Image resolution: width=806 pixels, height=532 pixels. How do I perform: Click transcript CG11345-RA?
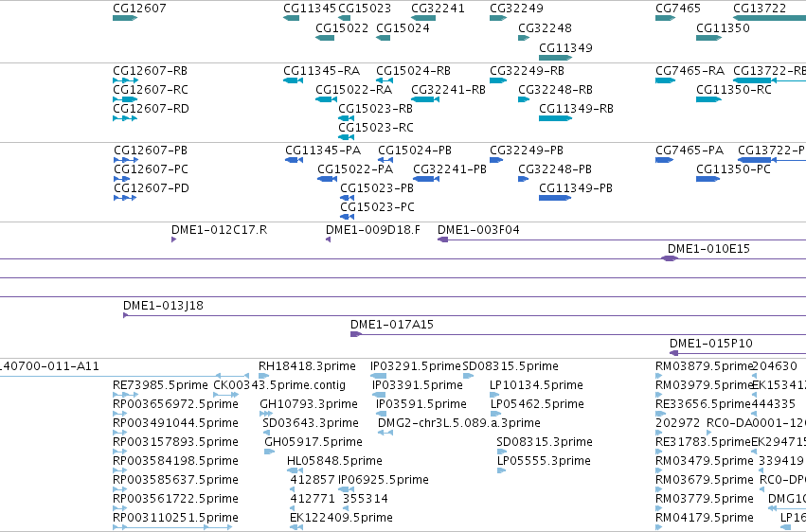[293, 80]
